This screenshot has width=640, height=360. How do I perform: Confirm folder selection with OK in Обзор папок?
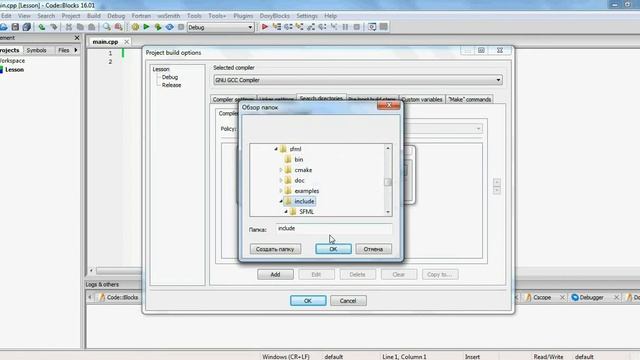tap(333, 249)
